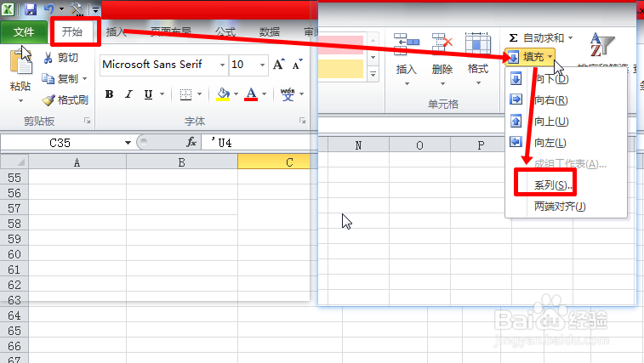This screenshot has height=363, width=644.
Task: Click the 填充 (Fill) button
Action: pyautogui.click(x=530, y=57)
